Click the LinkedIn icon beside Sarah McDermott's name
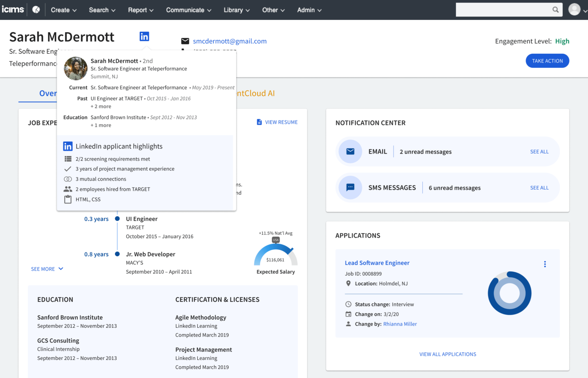The height and width of the screenshot is (378, 588). 144,36
